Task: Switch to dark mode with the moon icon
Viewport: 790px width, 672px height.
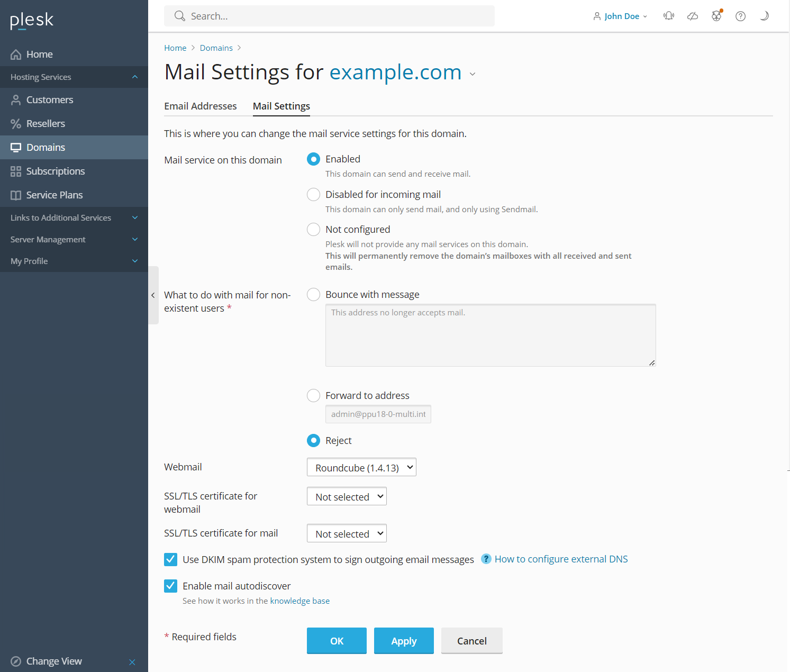Action: click(x=764, y=16)
